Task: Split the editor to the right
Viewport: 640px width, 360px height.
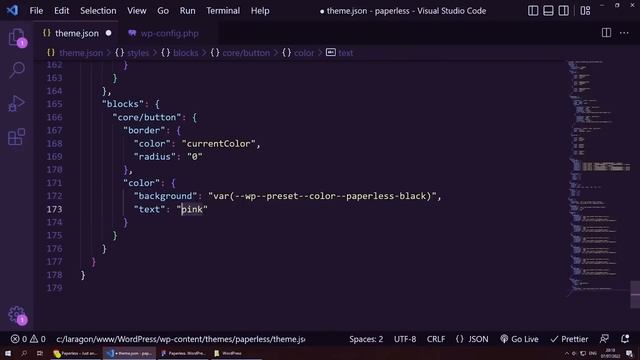Action: (606, 33)
